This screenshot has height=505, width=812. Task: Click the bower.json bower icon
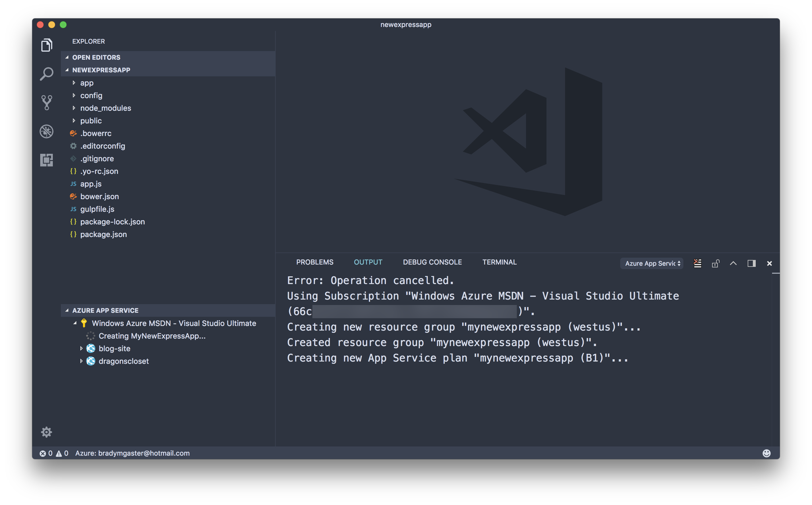click(73, 196)
